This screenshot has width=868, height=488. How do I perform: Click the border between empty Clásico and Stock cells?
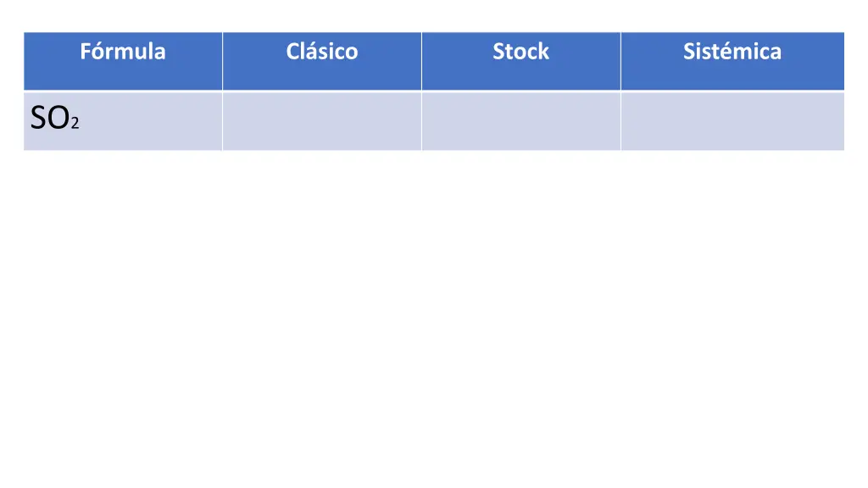[422, 121]
